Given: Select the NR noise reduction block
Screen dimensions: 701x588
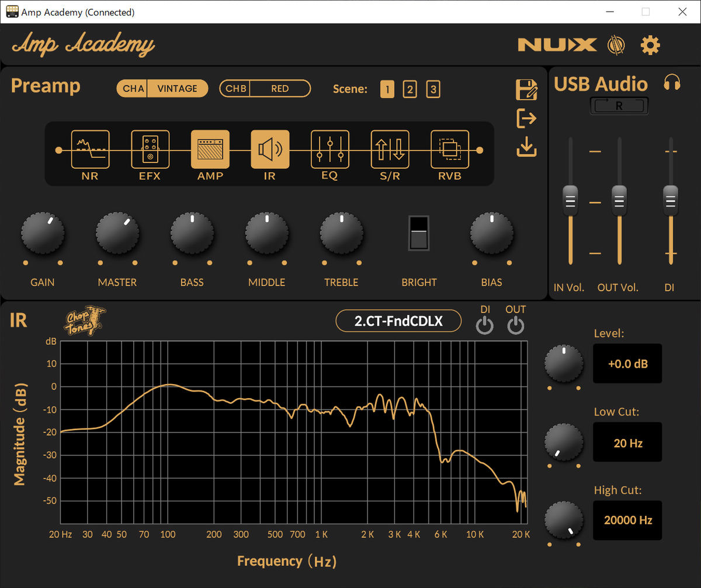Looking at the screenshot, I should (x=90, y=150).
